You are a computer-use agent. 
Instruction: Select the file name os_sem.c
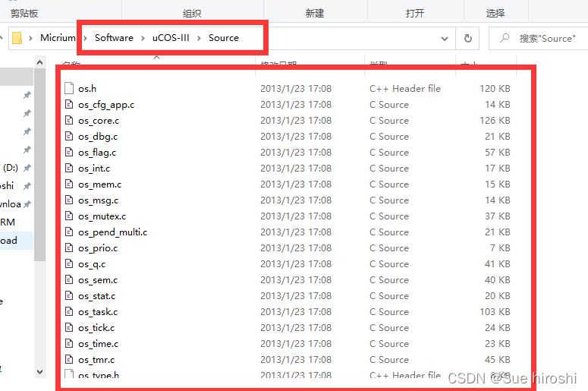(x=98, y=280)
